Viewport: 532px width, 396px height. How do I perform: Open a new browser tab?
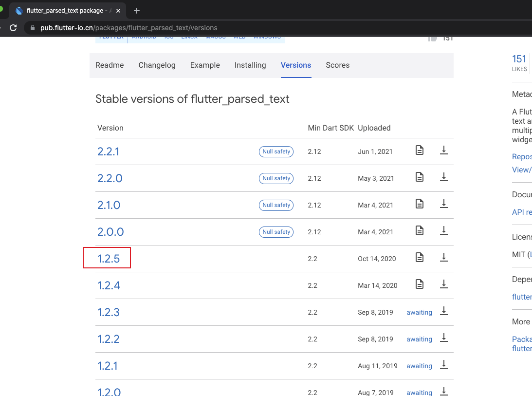pyautogui.click(x=137, y=11)
